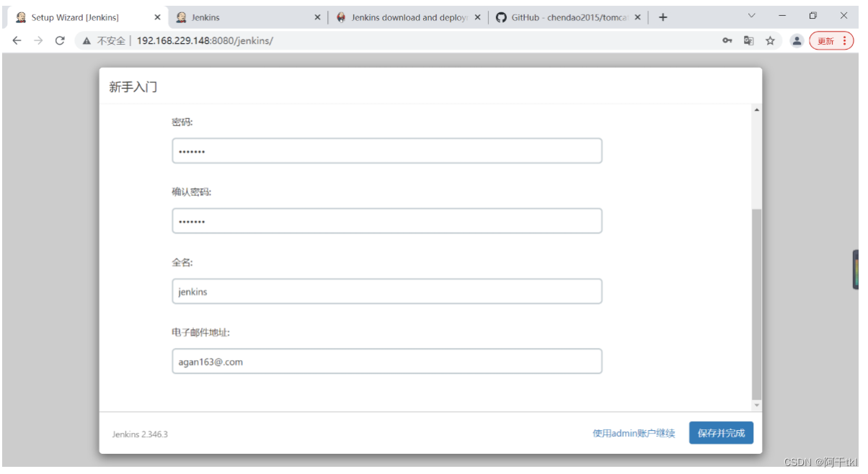
Task: Click 使用admin账户继续 link
Action: click(x=634, y=433)
